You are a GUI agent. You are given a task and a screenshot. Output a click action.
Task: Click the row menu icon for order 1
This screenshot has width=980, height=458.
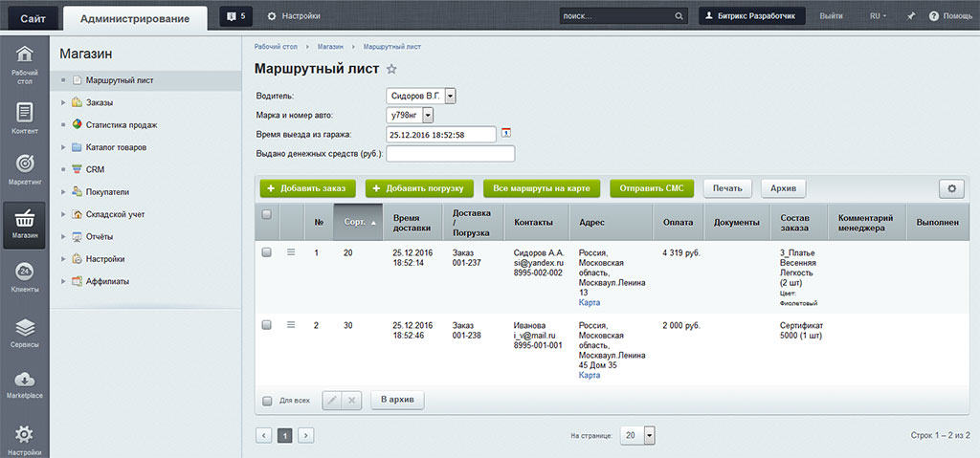click(x=291, y=251)
